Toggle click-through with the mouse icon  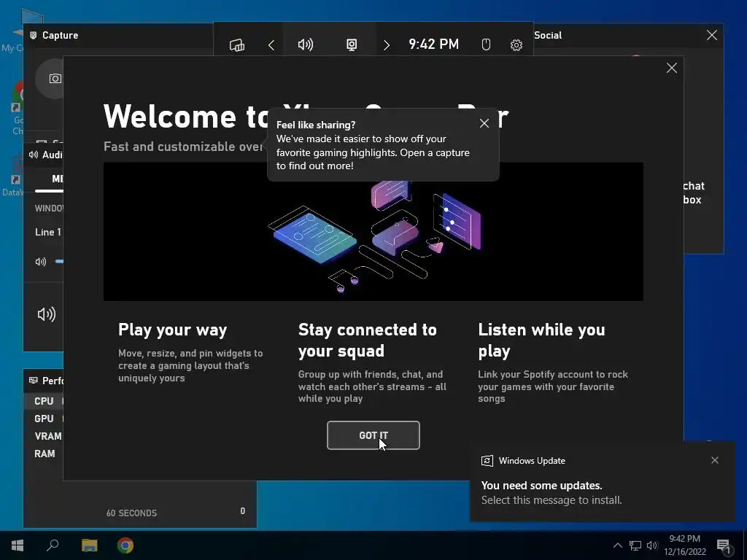tap(485, 44)
